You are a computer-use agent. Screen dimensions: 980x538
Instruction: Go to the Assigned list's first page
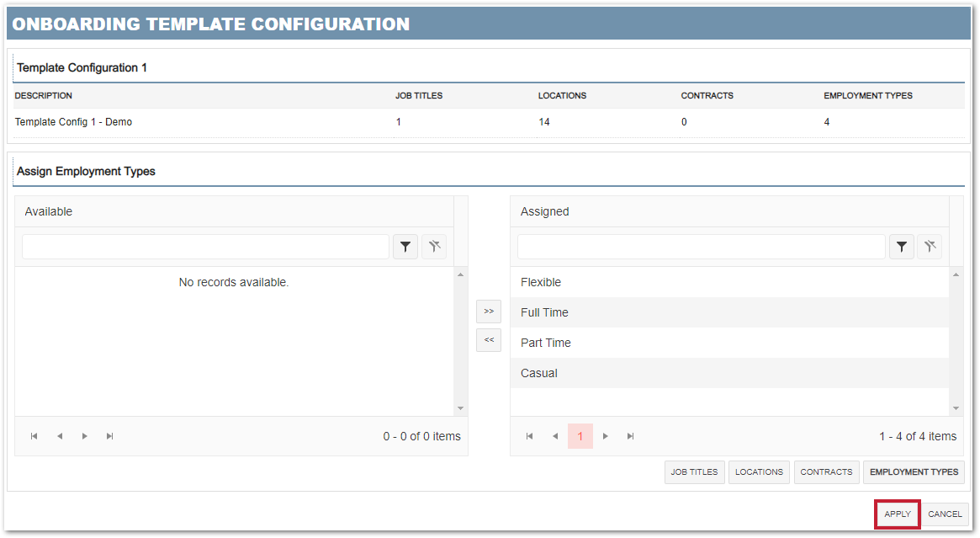tap(529, 436)
